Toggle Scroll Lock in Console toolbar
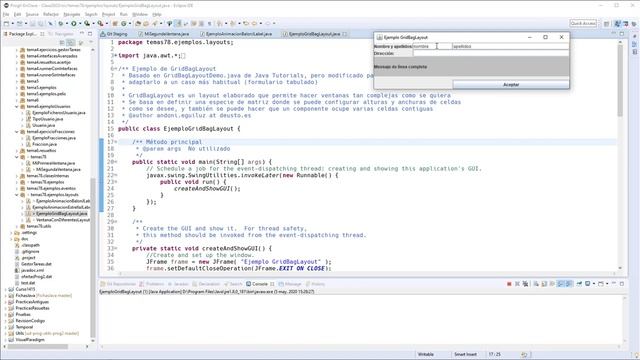 544,284
